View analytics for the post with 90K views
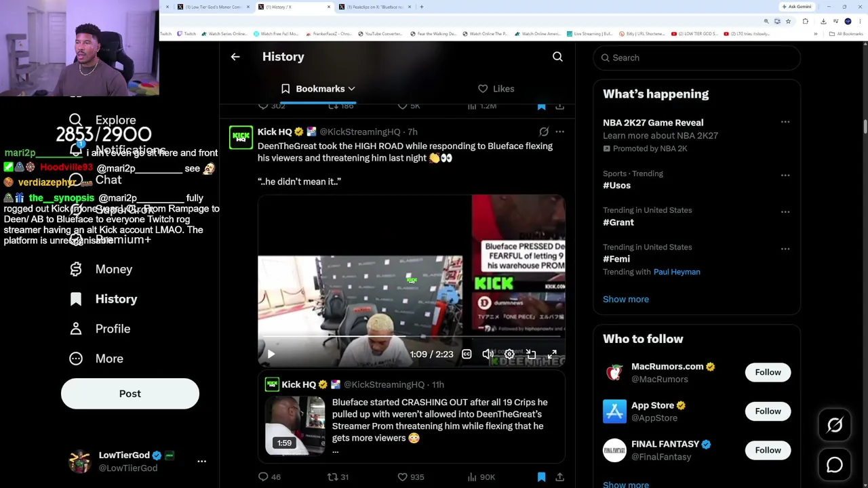The height and width of the screenshot is (488, 868). coord(481,477)
